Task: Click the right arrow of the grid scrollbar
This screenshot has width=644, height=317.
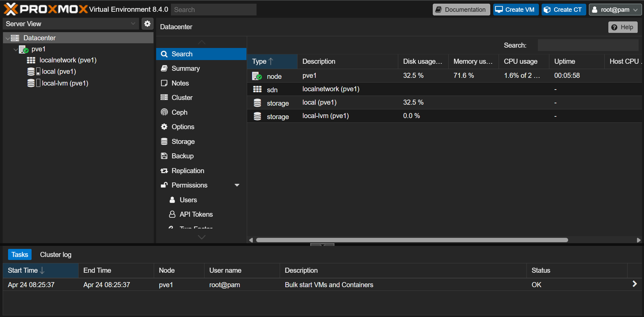Action: [x=639, y=240]
